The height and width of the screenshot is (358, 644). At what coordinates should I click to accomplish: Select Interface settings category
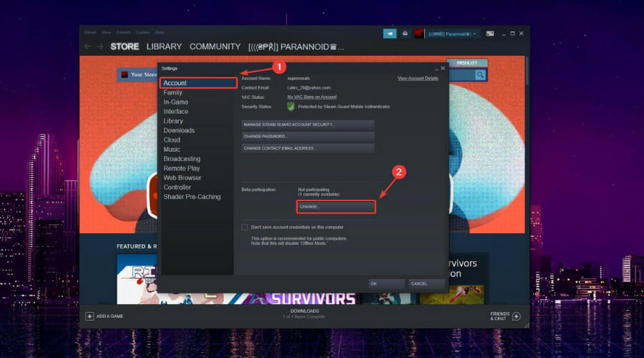tap(176, 112)
